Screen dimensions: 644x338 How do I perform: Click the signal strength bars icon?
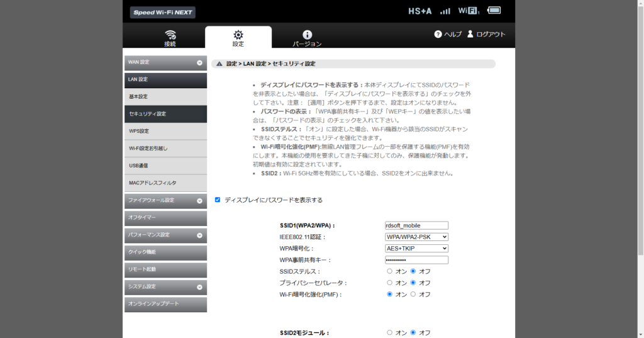pyautogui.click(x=445, y=11)
